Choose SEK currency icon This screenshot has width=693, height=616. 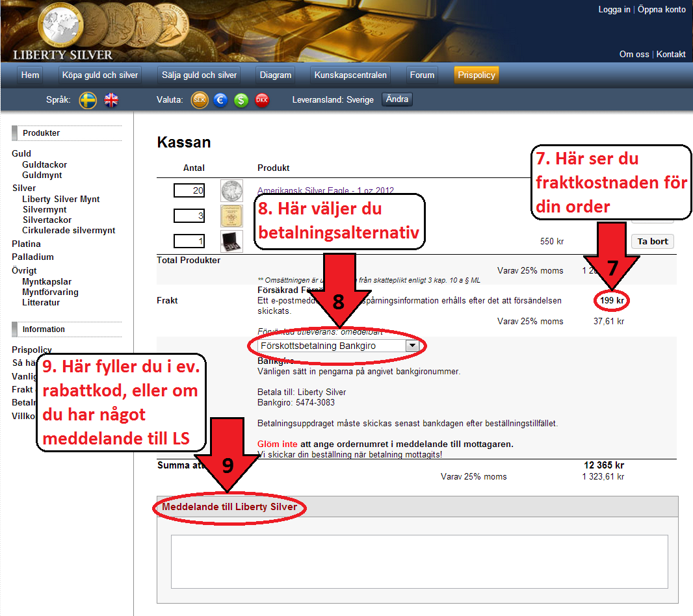pos(200,100)
